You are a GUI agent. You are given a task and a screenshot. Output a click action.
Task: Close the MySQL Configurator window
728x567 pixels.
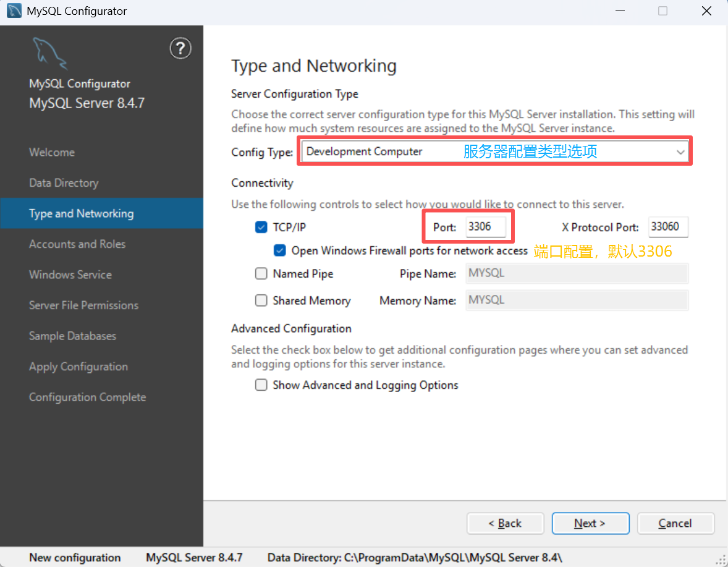tap(706, 11)
